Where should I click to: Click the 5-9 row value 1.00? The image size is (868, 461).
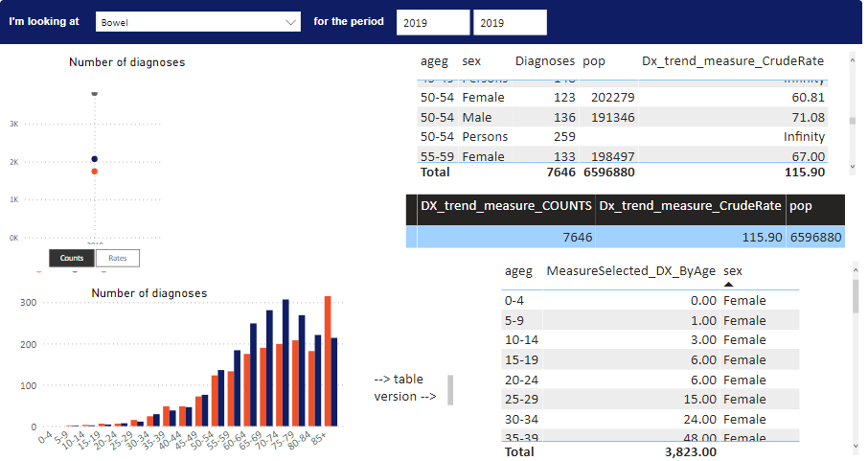click(x=703, y=321)
